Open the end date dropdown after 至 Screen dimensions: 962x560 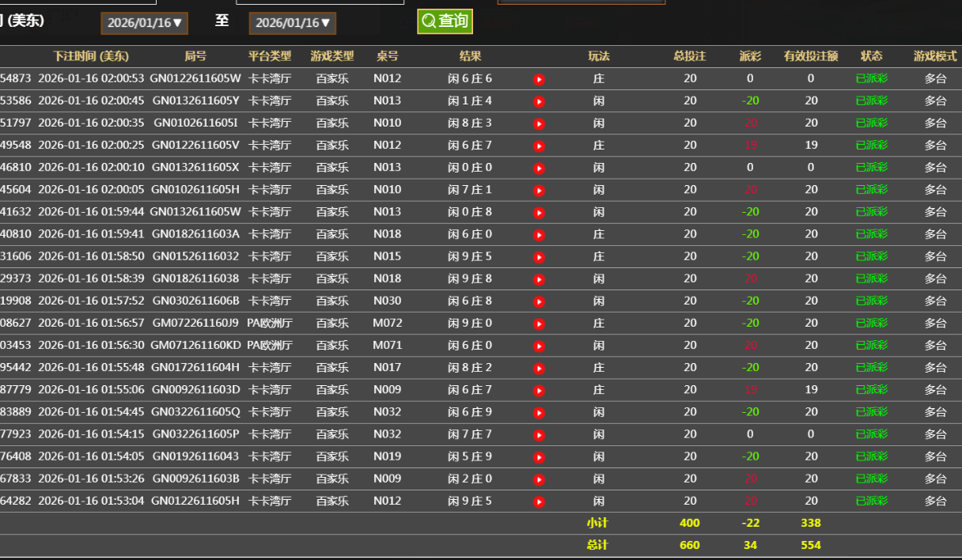pyautogui.click(x=293, y=23)
